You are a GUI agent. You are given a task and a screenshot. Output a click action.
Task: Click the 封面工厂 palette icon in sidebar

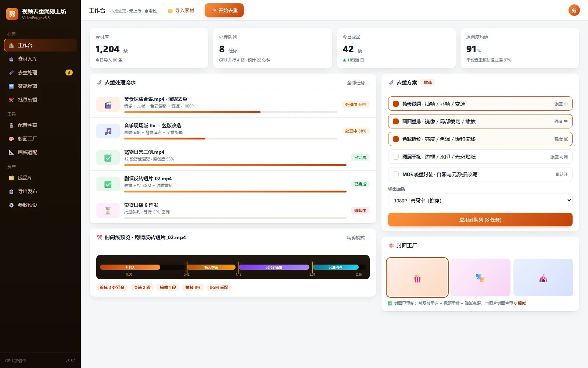[x=11, y=139]
